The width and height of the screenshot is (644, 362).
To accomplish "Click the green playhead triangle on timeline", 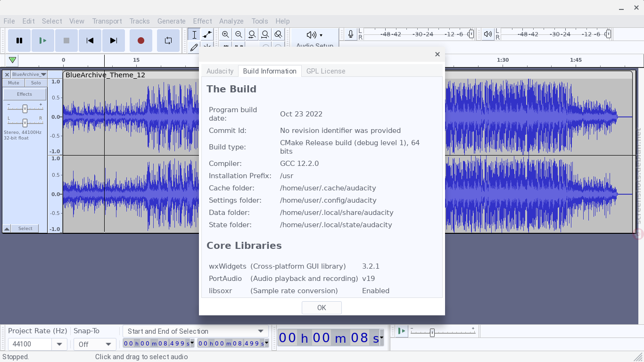I will (13, 60).
